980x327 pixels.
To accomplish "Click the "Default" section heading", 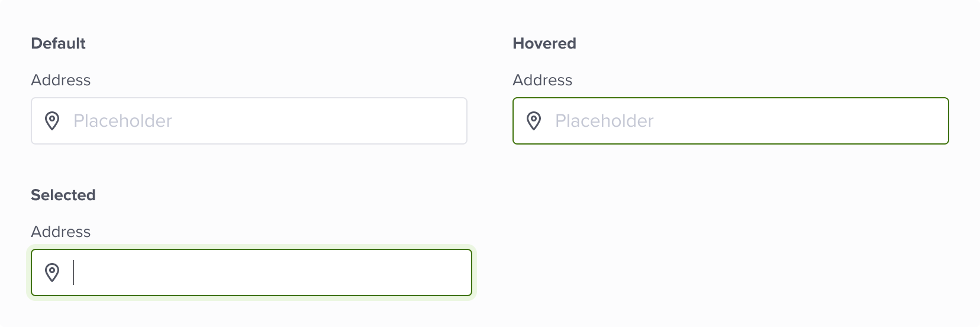I will pos(58,43).
